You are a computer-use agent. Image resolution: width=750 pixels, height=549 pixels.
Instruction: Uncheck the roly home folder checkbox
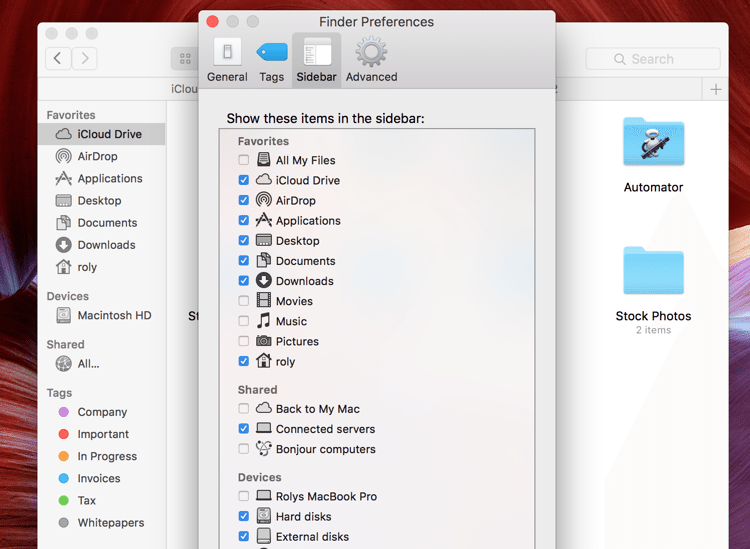pos(243,361)
